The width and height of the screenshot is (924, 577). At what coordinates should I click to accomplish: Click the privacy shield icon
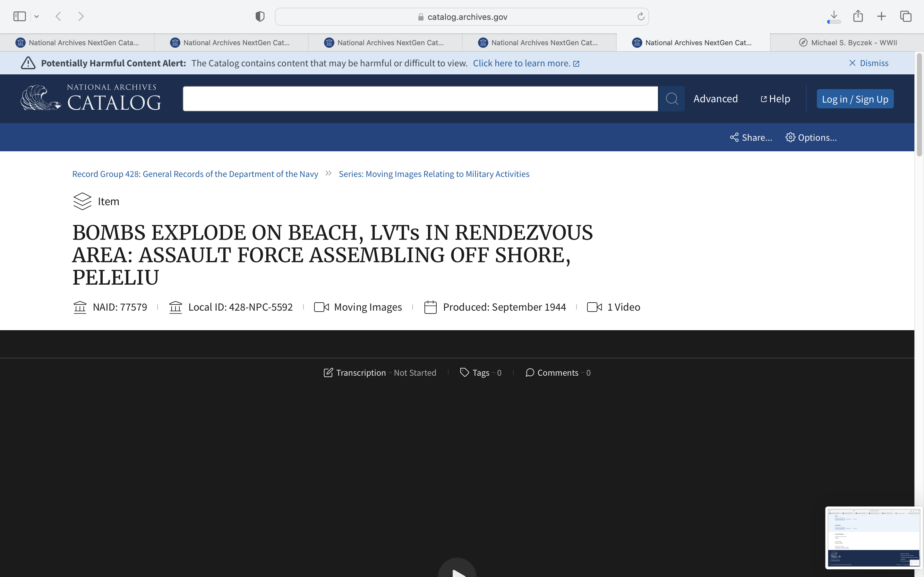pyautogui.click(x=260, y=16)
